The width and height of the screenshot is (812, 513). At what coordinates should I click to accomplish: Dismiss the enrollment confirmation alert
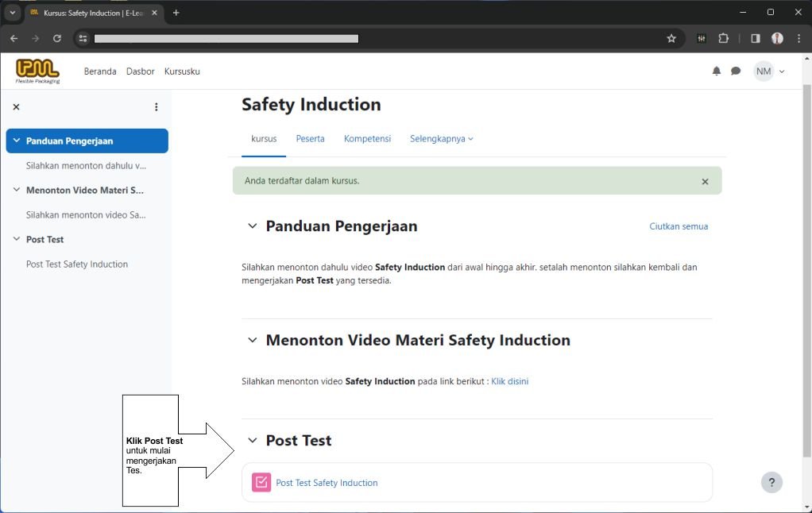[x=704, y=181]
